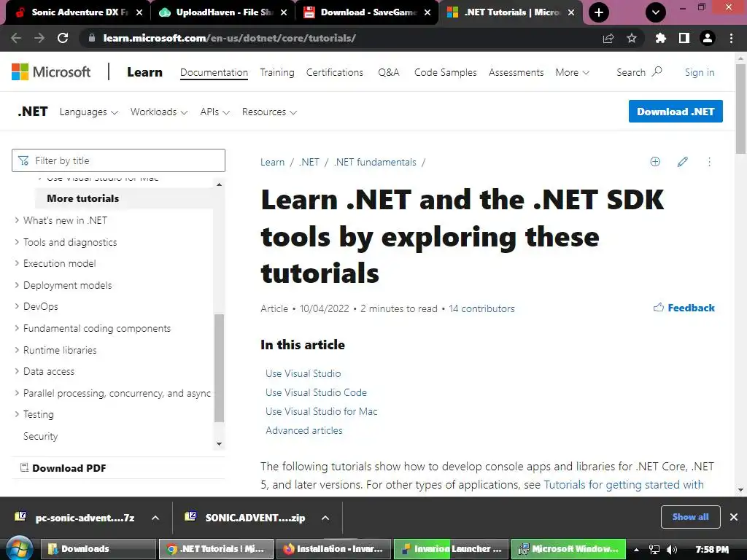747x560 pixels.
Task: Open the Training nav item
Action: 276,72
